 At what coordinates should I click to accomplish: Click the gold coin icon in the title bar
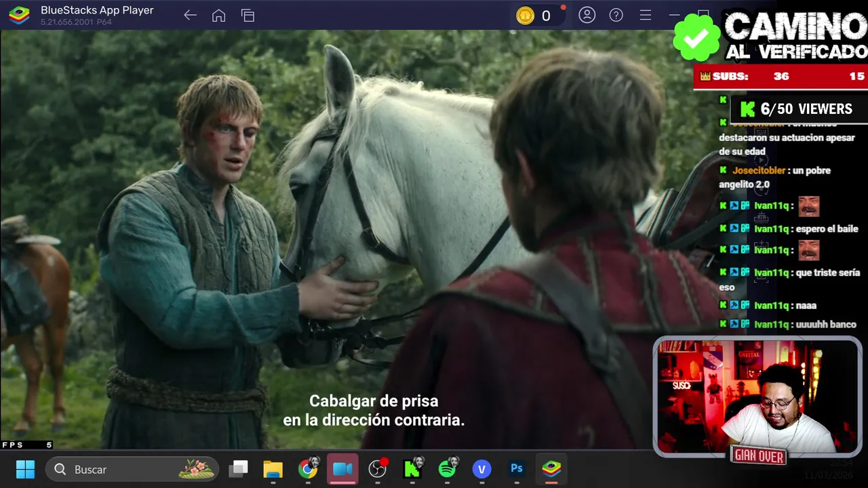coord(526,16)
